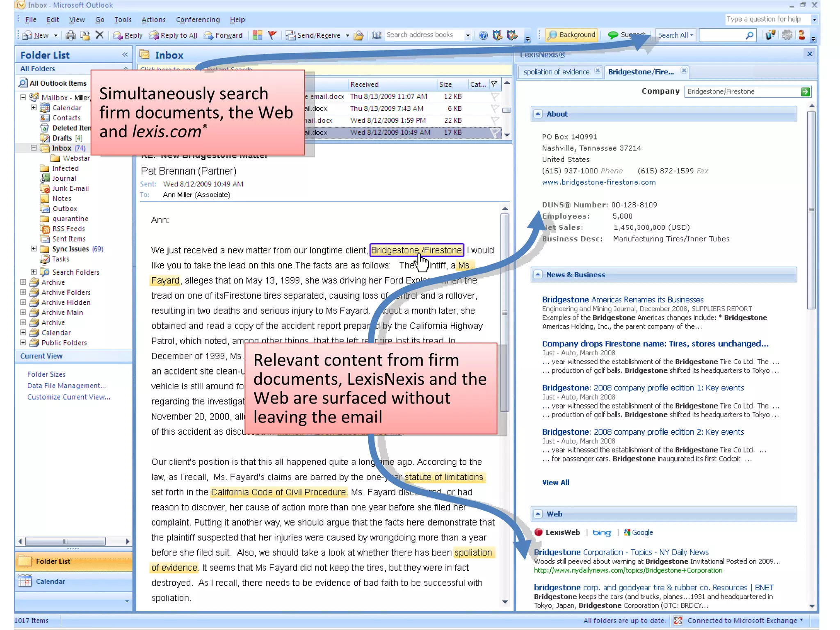Open the Send/Receive dropdown arrow

point(347,36)
